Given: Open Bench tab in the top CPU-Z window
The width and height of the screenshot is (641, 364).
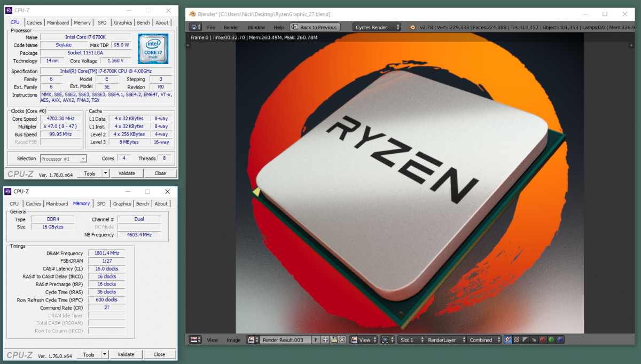Looking at the screenshot, I should [143, 22].
